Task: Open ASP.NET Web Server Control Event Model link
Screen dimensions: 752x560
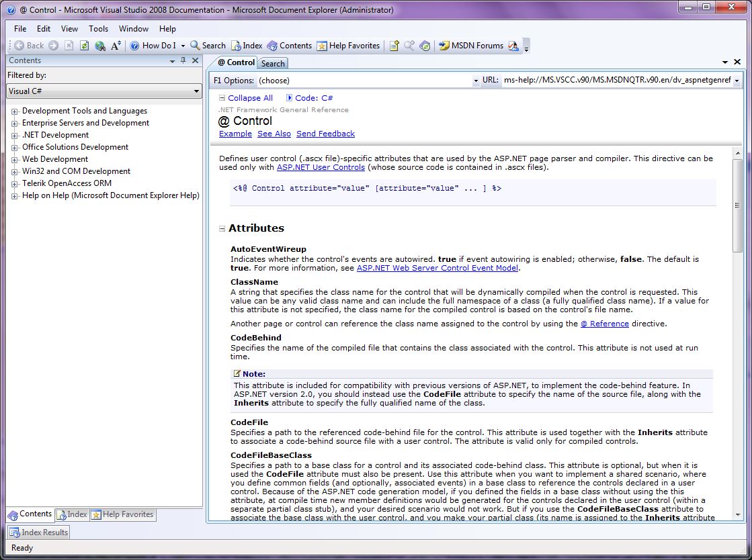Action: tap(437, 268)
